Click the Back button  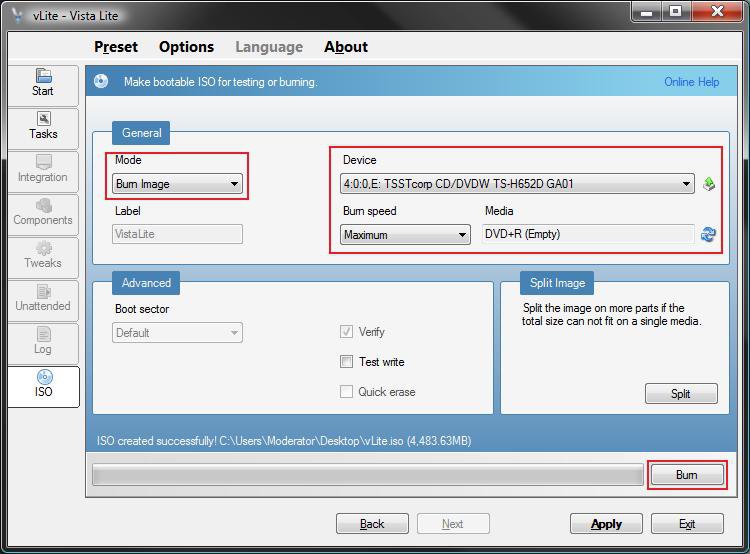(x=372, y=523)
